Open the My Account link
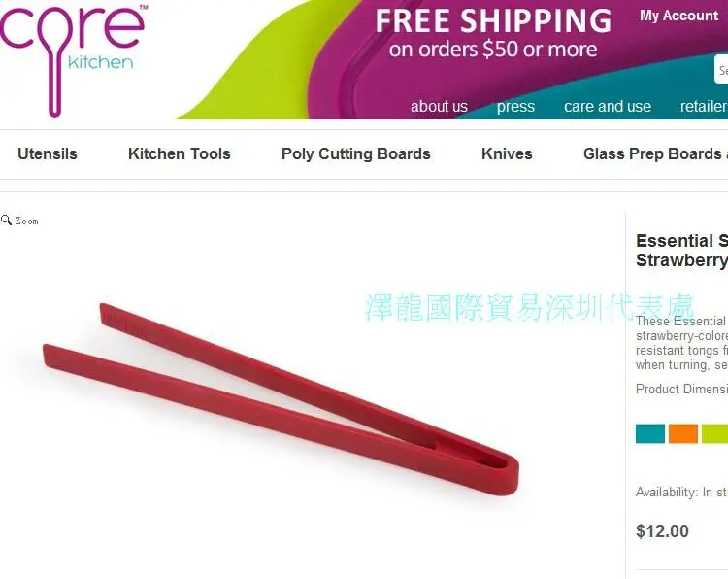The image size is (728, 579). 678,16
